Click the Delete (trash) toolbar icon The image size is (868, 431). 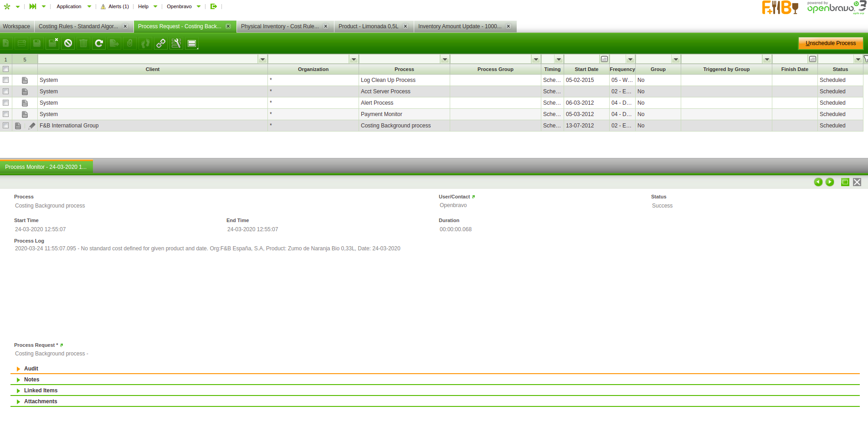click(x=83, y=43)
